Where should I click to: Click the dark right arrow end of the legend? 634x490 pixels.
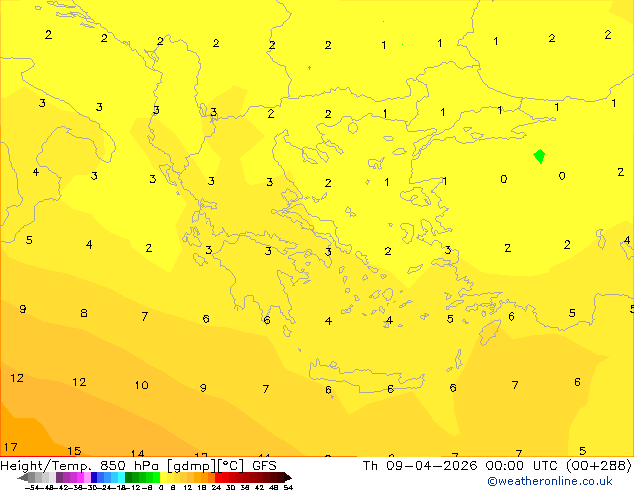coord(288,478)
